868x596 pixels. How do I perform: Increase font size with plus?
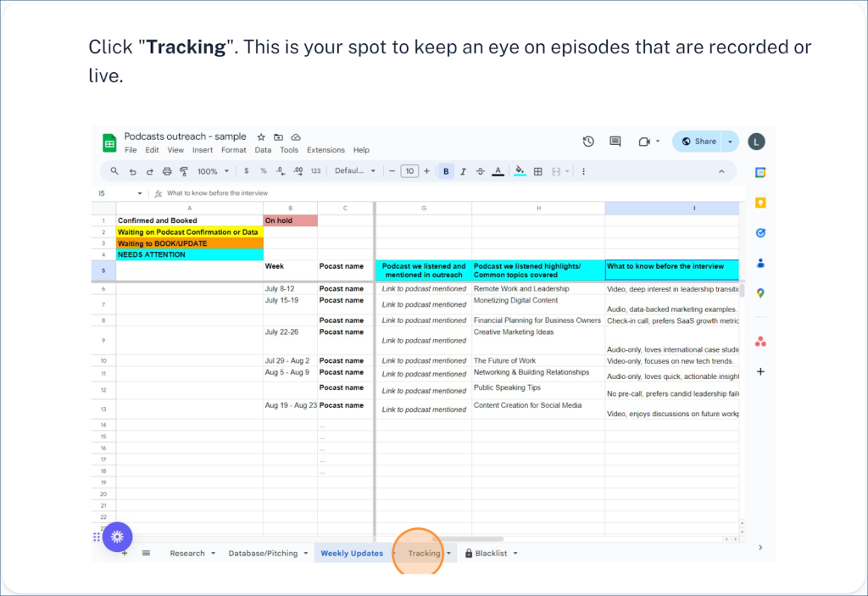pos(427,171)
